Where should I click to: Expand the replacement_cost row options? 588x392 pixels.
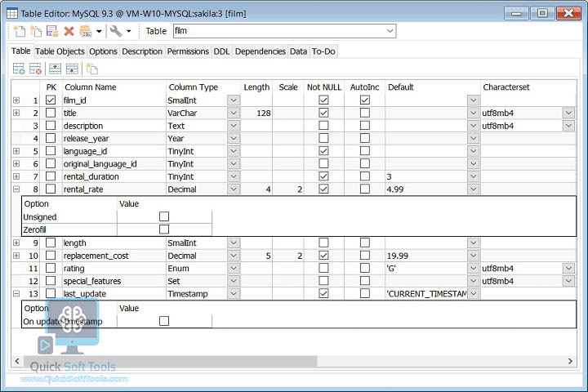(x=16, y=256)
